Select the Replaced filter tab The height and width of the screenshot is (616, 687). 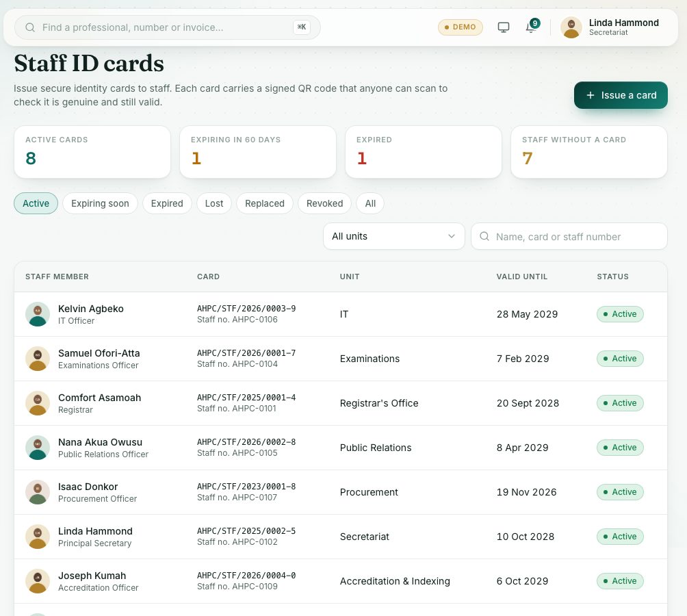(265, 203)
